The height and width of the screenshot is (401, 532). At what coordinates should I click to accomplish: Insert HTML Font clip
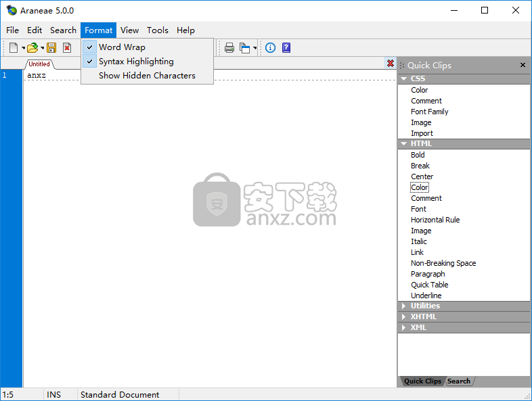(418, 209)
